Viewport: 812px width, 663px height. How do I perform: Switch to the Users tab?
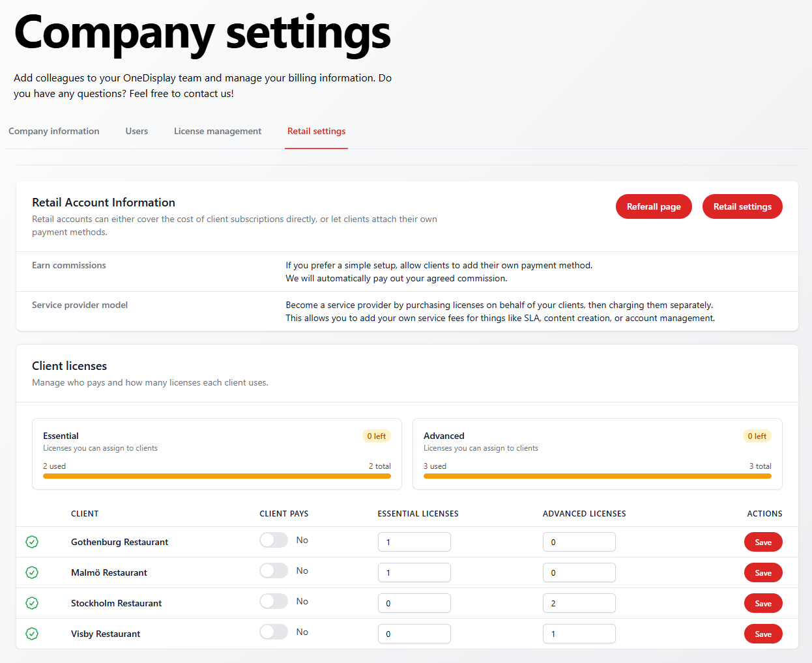click(137, 131)
